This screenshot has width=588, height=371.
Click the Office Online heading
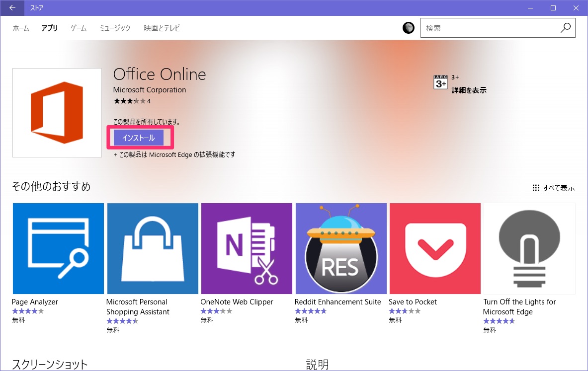[160, 74]
